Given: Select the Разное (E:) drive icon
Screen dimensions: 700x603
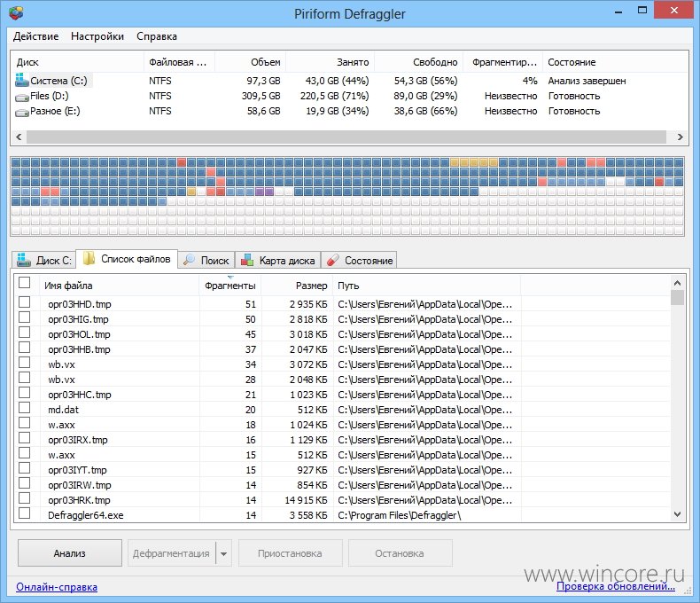Looking at the screenshot, I should point(22,112).
